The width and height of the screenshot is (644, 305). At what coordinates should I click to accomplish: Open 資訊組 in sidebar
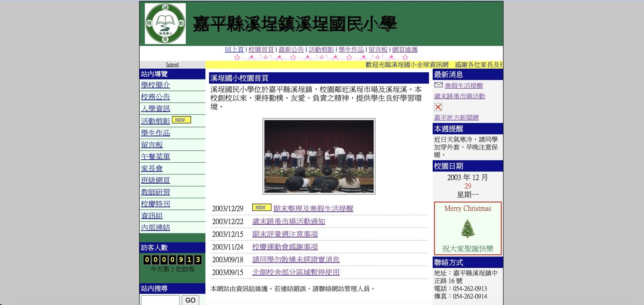point(152,215)
